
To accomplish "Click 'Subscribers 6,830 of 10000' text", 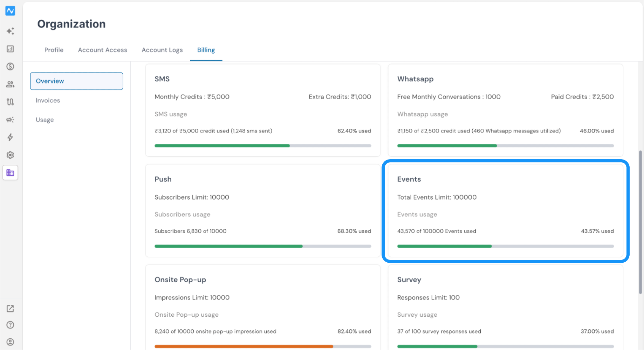I will coord(191,231).
